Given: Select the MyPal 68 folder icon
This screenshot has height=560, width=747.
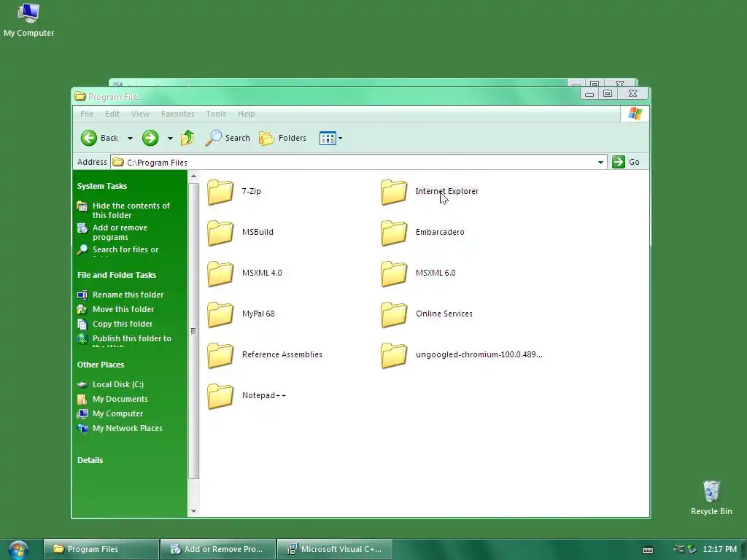Looking at the screenshot, I should 220,314.
